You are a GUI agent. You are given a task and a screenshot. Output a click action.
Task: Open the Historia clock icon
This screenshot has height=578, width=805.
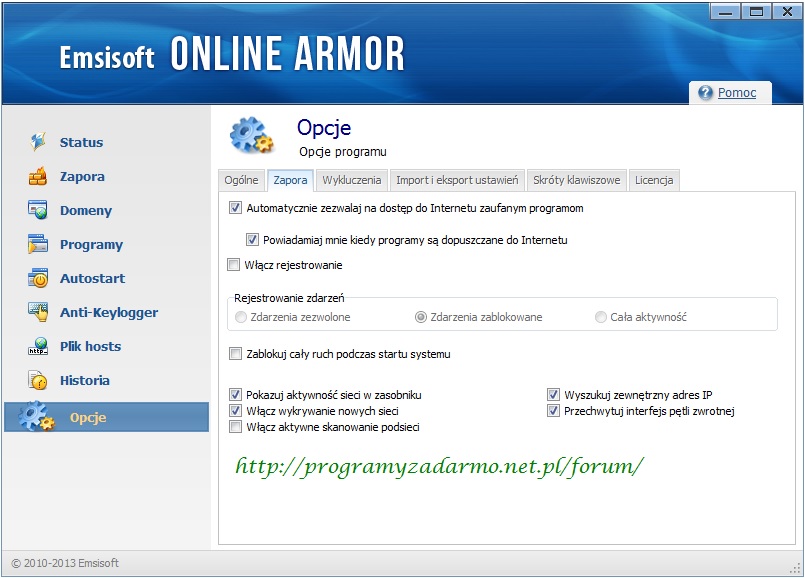(x=38, y=381)
